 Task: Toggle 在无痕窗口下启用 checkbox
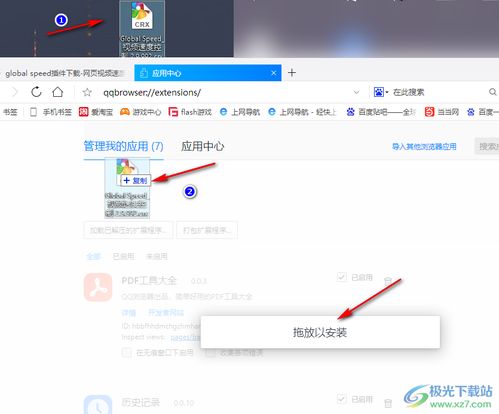126,353
